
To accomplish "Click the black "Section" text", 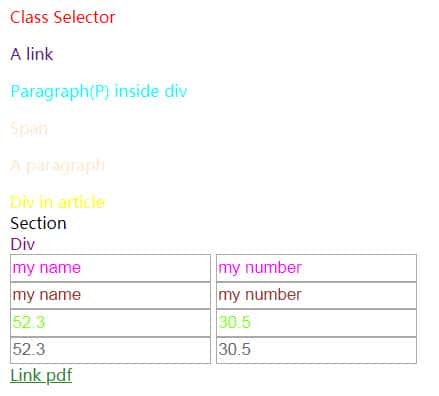I will coord(38,223).
